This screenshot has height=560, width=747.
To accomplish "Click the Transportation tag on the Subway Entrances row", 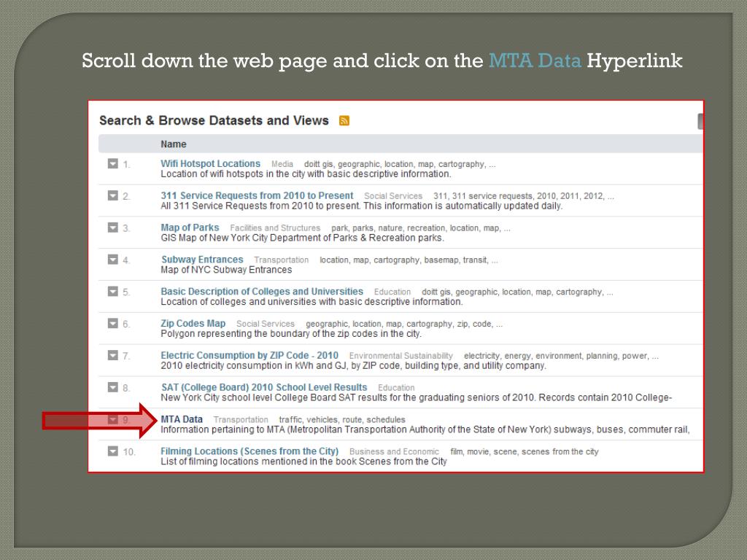I will click(281, 260).
